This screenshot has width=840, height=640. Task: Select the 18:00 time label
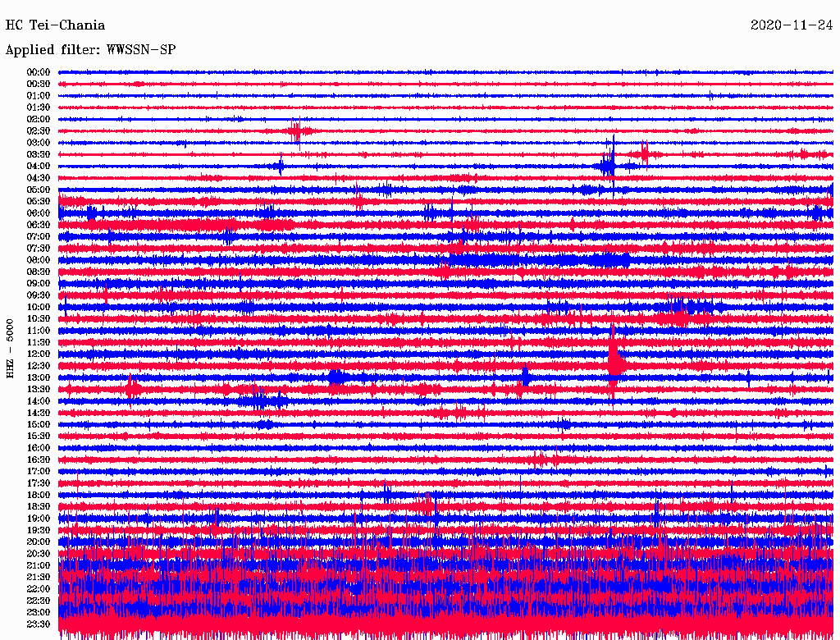tap(39, 495)
